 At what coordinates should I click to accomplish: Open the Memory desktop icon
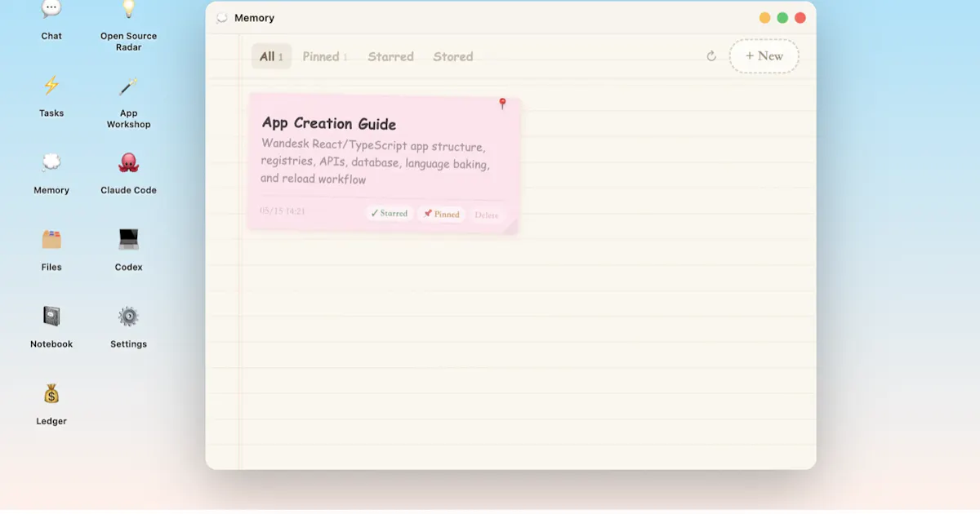tap(51, 162)
